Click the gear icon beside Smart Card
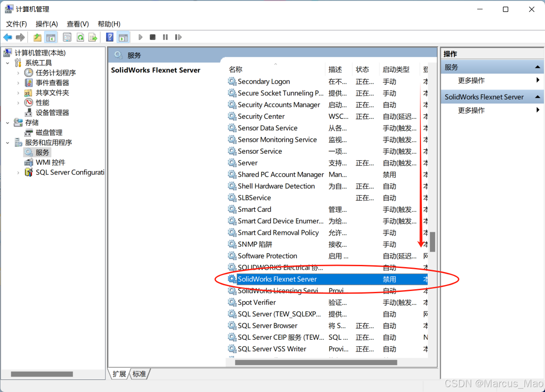The height and width of the screenshot is (392, 545). coord(232,210)
